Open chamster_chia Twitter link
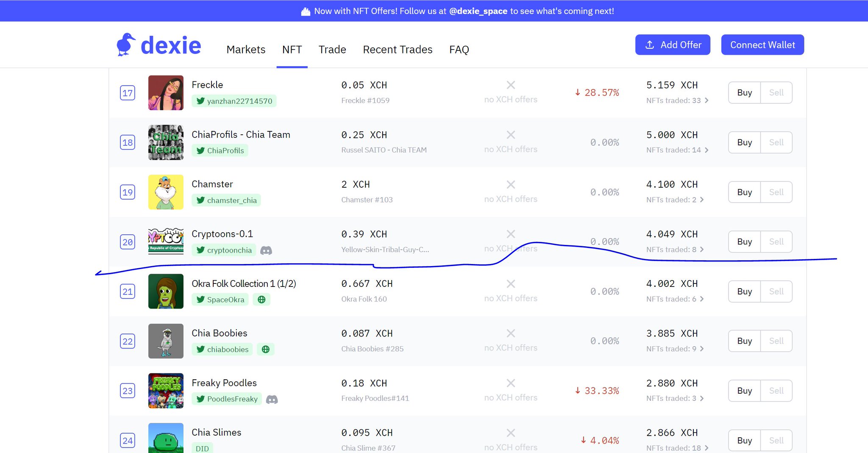This screenshot has height=453, width=868. [x=226, y=200]
